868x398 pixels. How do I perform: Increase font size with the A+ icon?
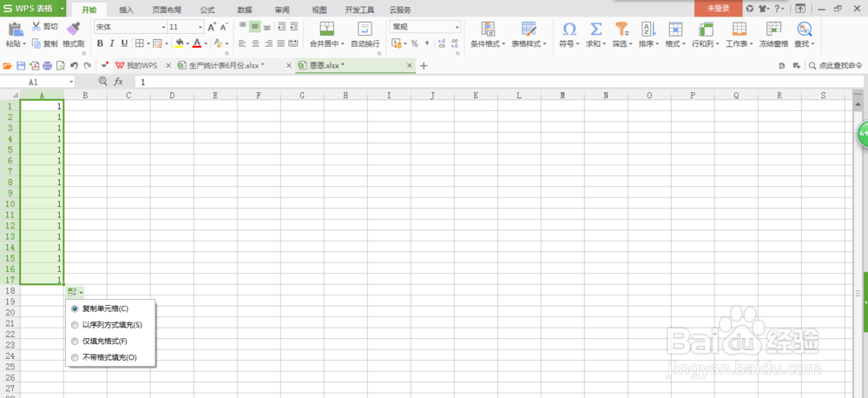[x=212, y=27]
